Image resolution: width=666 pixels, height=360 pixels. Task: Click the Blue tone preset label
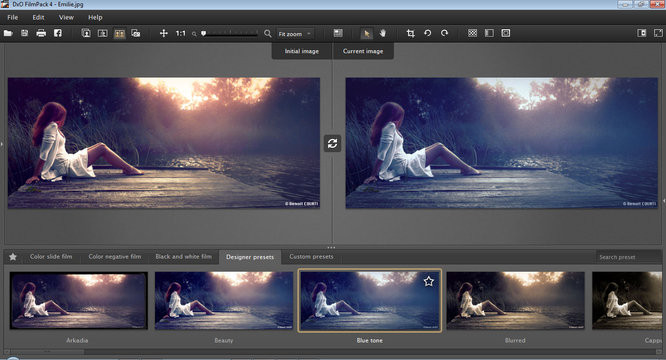click(370, 340)
